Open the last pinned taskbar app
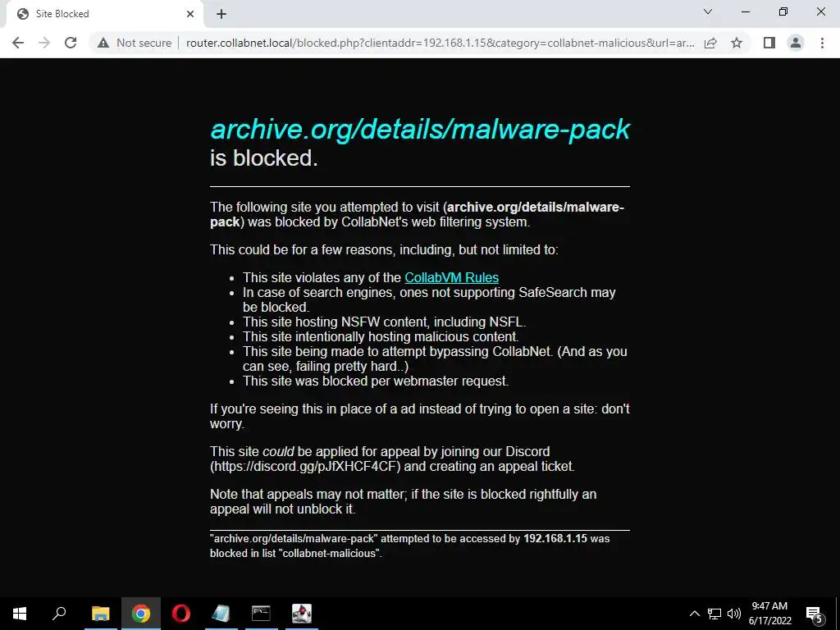This screenshot has width=840, height=630. click(302, 614)
